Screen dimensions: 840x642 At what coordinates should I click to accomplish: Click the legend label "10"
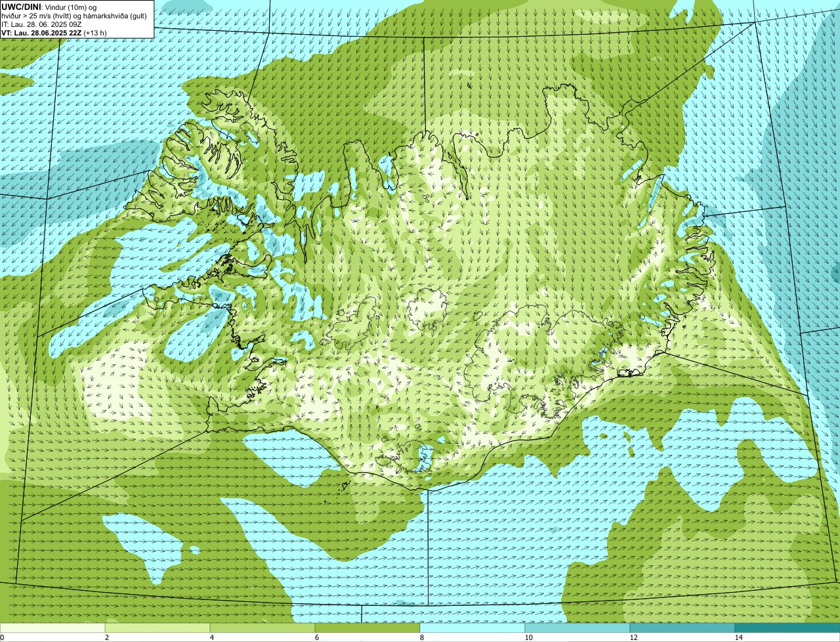528,637
